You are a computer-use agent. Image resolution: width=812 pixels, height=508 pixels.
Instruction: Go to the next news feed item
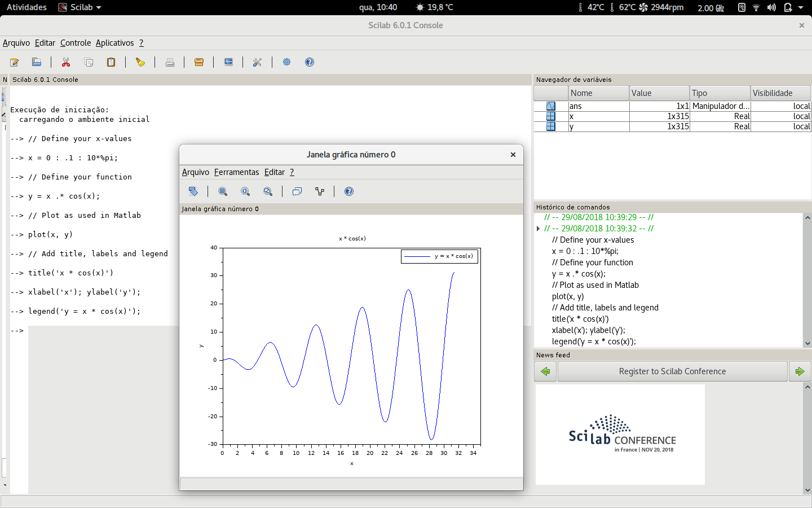click(x=800, y=371)
